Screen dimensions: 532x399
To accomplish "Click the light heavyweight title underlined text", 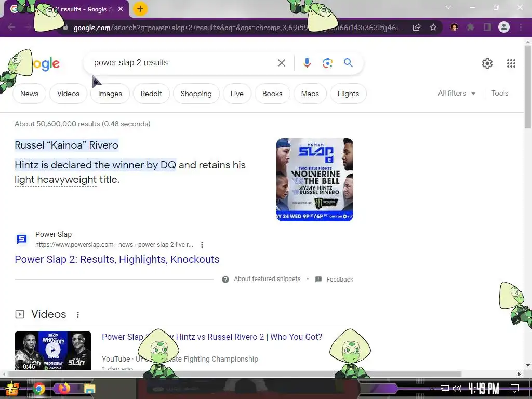I will click(56, 179).
